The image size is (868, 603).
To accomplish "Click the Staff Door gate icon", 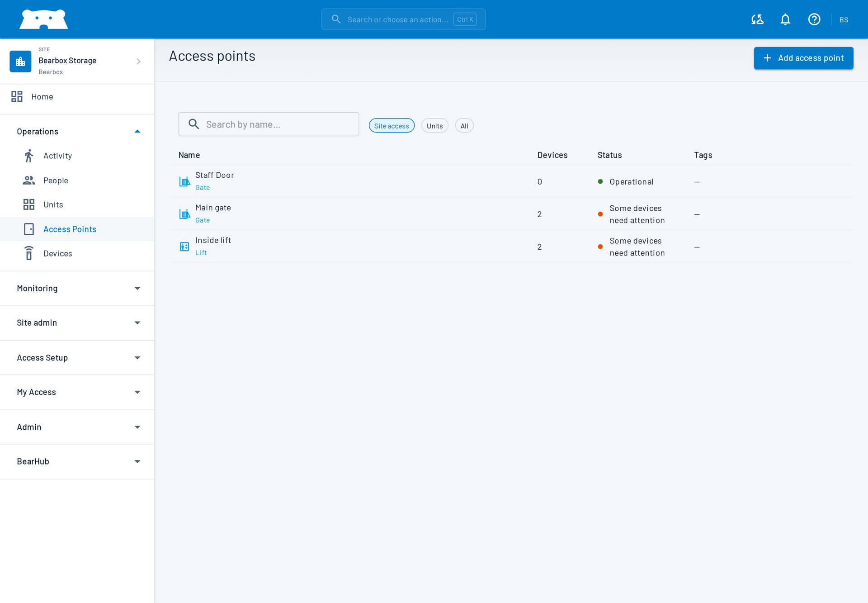I will point(184,181).
